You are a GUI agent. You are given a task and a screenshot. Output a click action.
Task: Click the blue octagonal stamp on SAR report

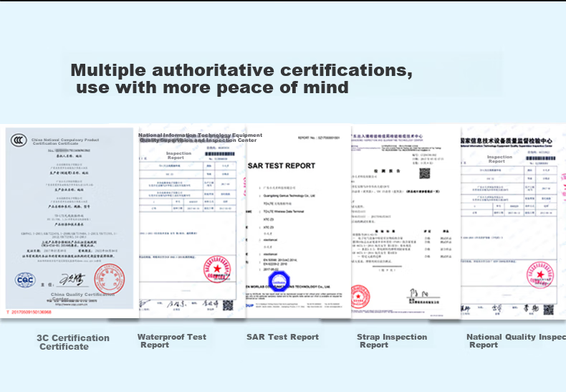point(279,282)
